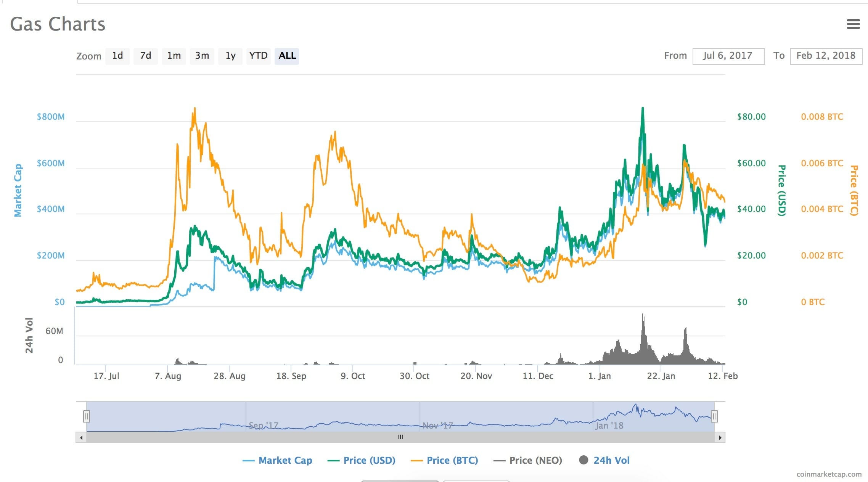Click the coinmarketcap.com credit text
The image size is (868, 482).
coord(829,474)
